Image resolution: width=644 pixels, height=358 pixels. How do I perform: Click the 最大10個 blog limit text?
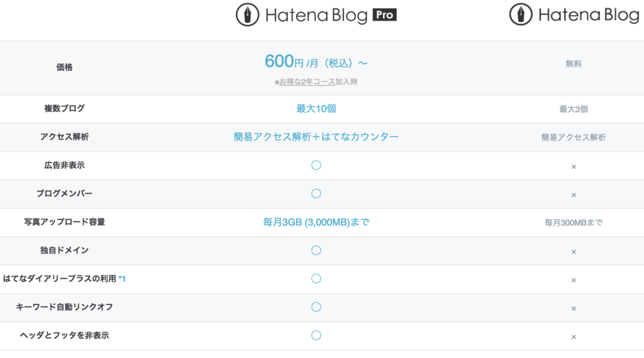click(316, 108)
